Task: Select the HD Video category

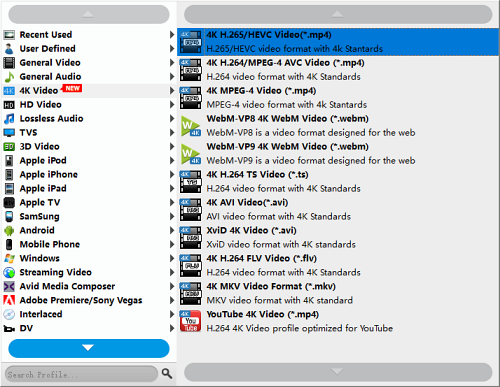Action: [x=89, y=105]
